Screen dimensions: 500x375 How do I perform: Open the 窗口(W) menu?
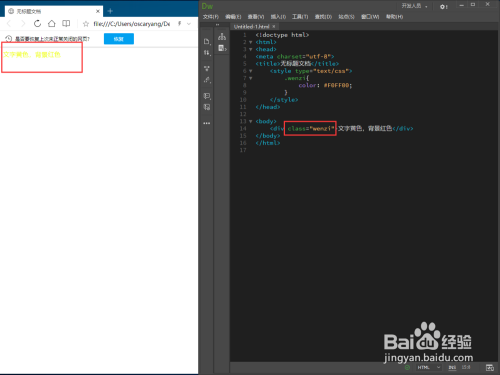[x=370, y=17]
